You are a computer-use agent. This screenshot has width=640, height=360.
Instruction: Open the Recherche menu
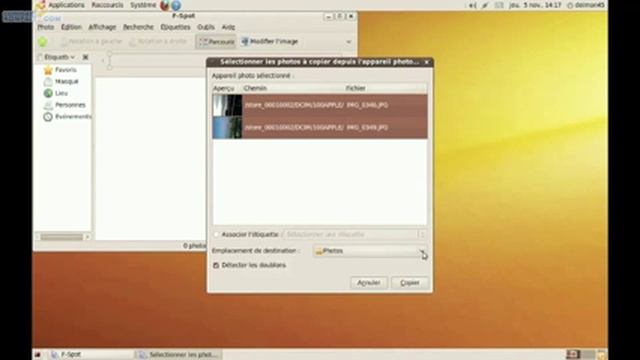pos(138,27)
